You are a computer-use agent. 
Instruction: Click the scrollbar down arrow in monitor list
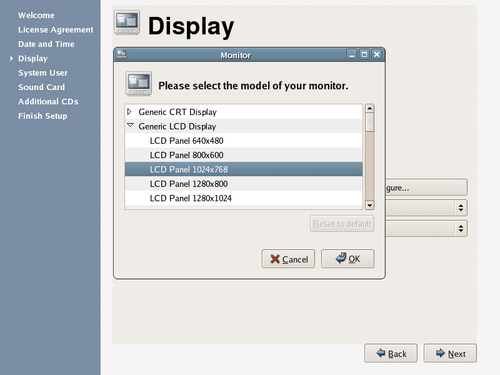(x=369, y=205)
